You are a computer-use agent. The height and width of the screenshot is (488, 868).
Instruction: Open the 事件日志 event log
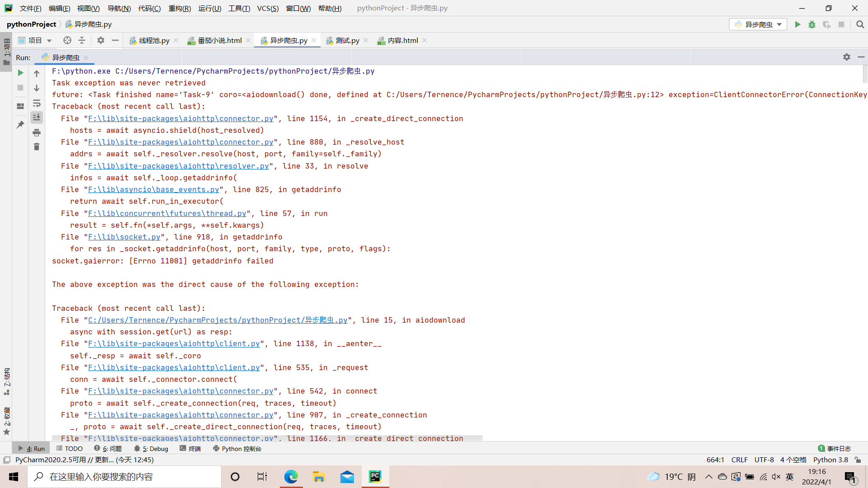pyautogui.click(x=835, y=449)
